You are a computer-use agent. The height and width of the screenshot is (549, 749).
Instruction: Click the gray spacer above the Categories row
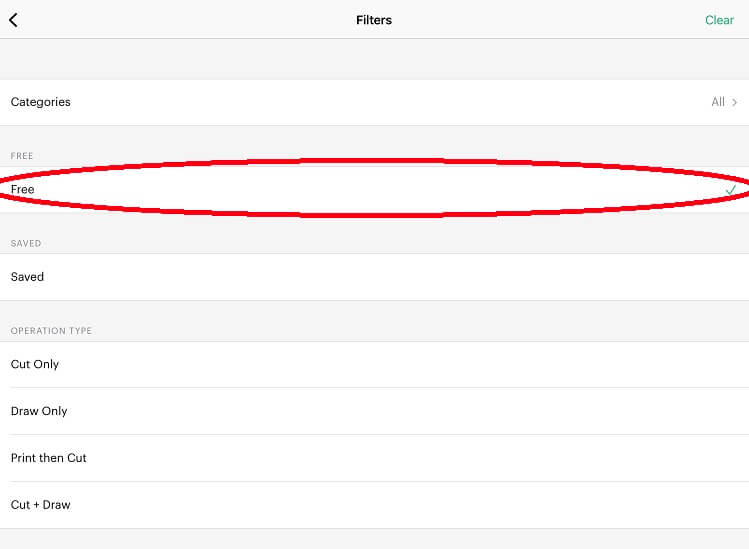[374, 59]
